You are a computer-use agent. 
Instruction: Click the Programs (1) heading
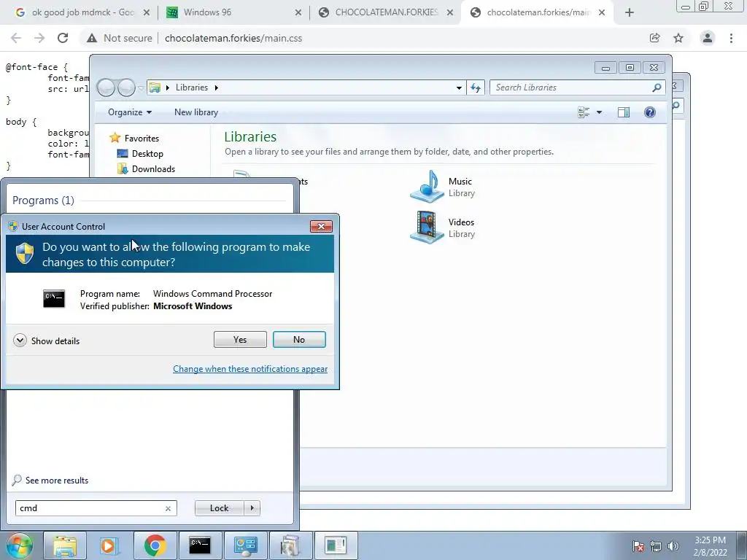pyautogui.click(x=43, y=200)
